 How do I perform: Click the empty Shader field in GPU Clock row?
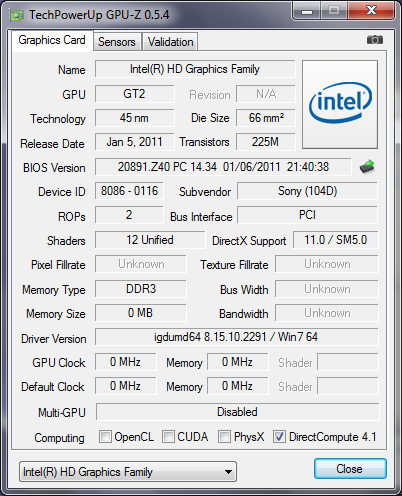tap(348, 362)
